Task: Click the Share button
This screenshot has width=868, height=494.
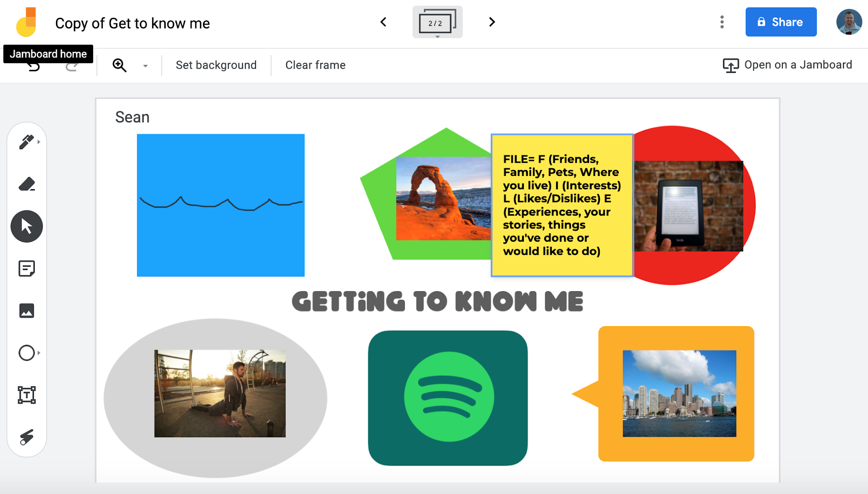Action: click(x=781, y=22)
